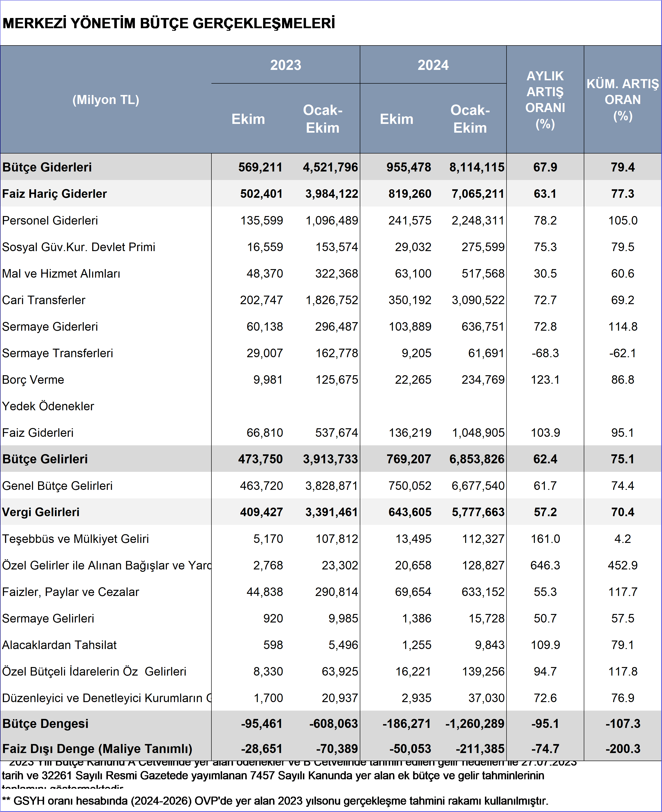
Task: Click the 'Alacaklardan Tahsilat' row label
Action: click(59, 645)
